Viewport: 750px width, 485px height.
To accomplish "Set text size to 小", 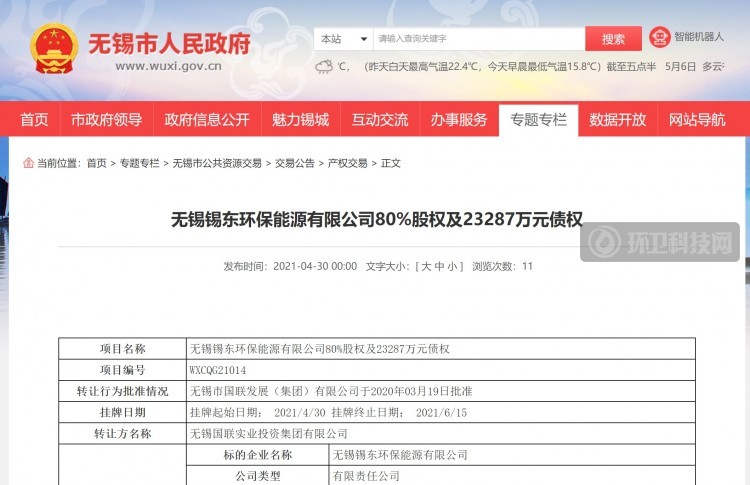I will point(452,266).
